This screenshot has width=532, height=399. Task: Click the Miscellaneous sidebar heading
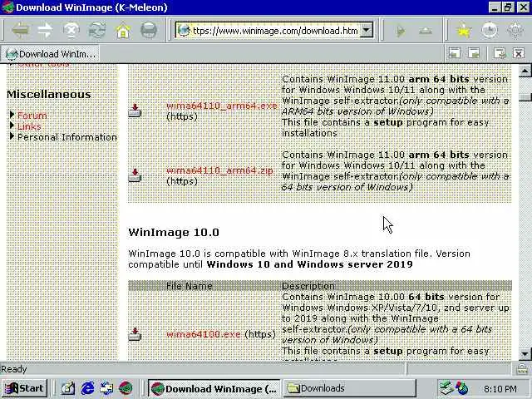48,94
